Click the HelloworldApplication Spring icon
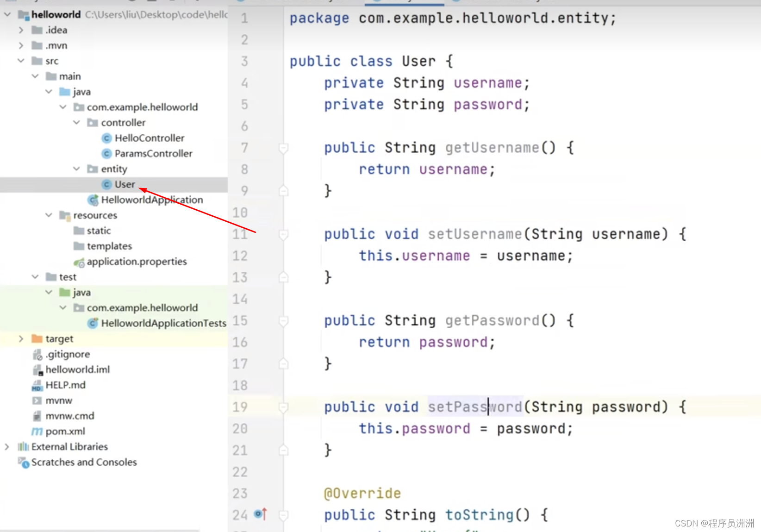Screen dimensions: 761x532 (x=93, y=200)
